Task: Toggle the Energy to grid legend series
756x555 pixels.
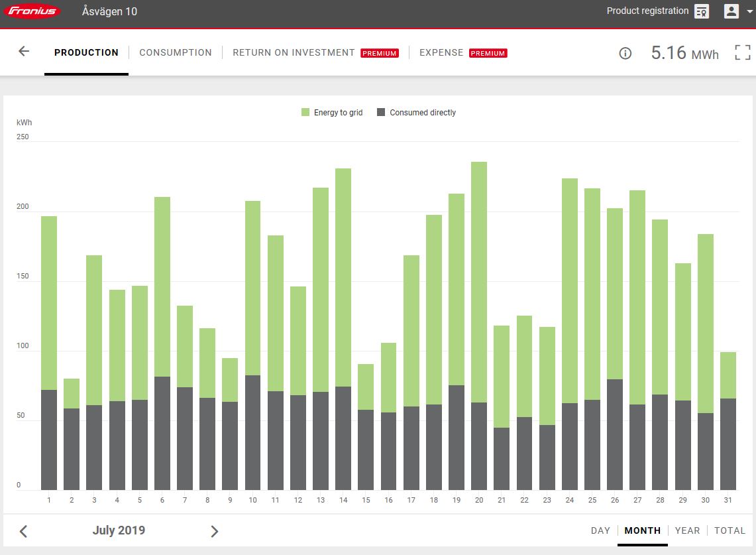Action: click(x=332, y=113)
